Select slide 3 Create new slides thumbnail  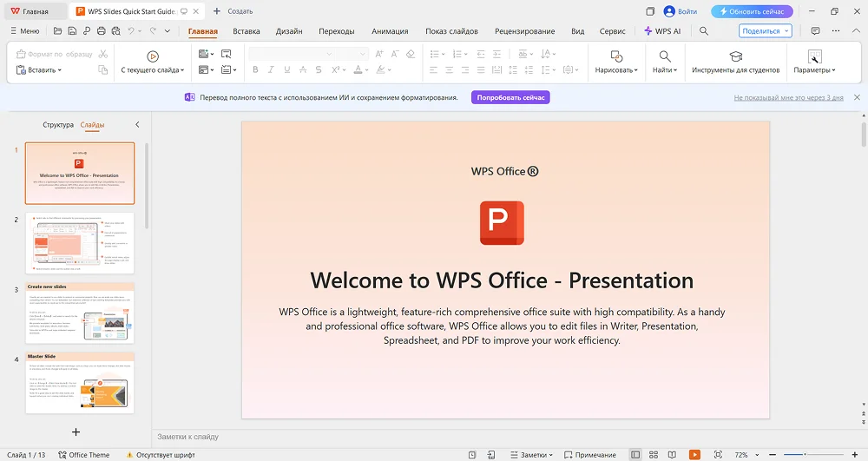pos(80,313)
